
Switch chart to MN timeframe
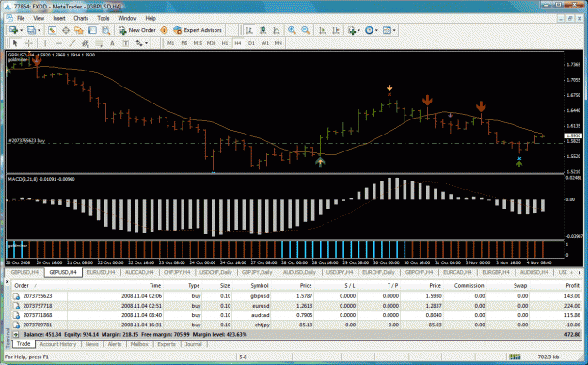pos(278,43)
